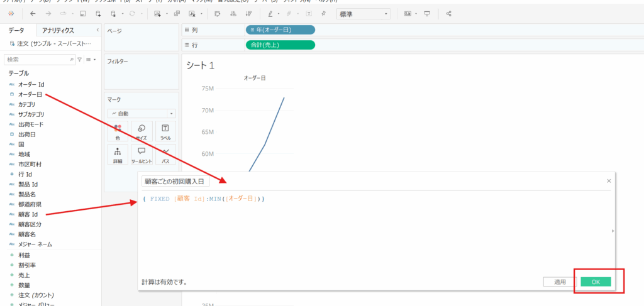Open the Size (サイズ) mark card

point(142,131)
